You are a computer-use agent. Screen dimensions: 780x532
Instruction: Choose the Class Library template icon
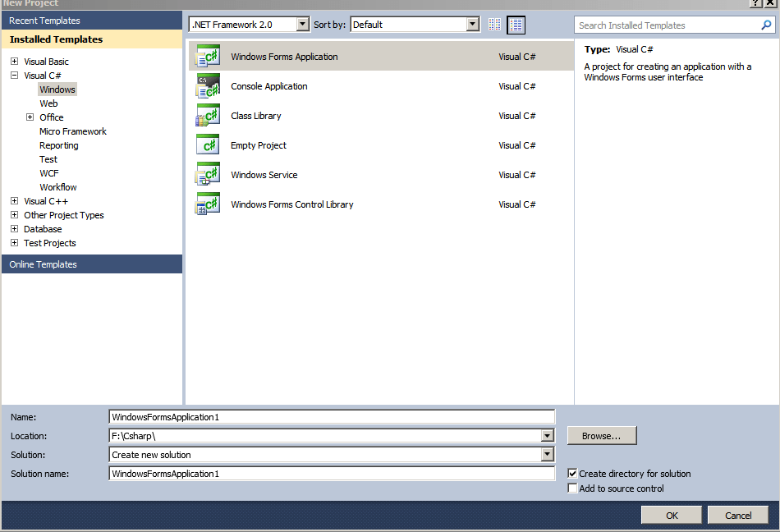[207, 116]
